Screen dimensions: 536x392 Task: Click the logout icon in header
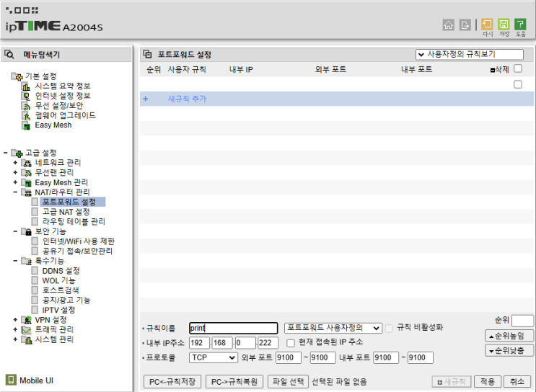[465, 25]
